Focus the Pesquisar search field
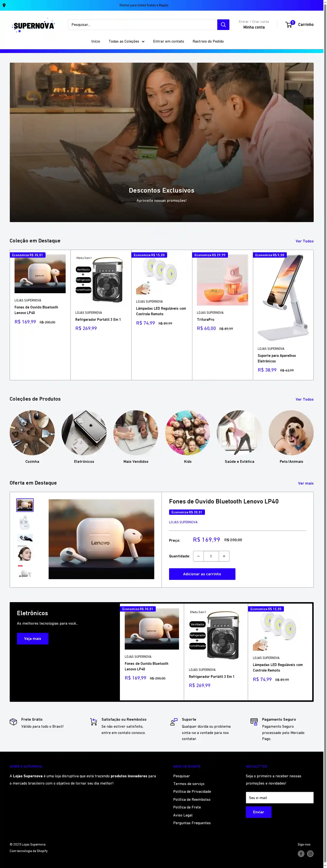 click(x=142, y=25)
